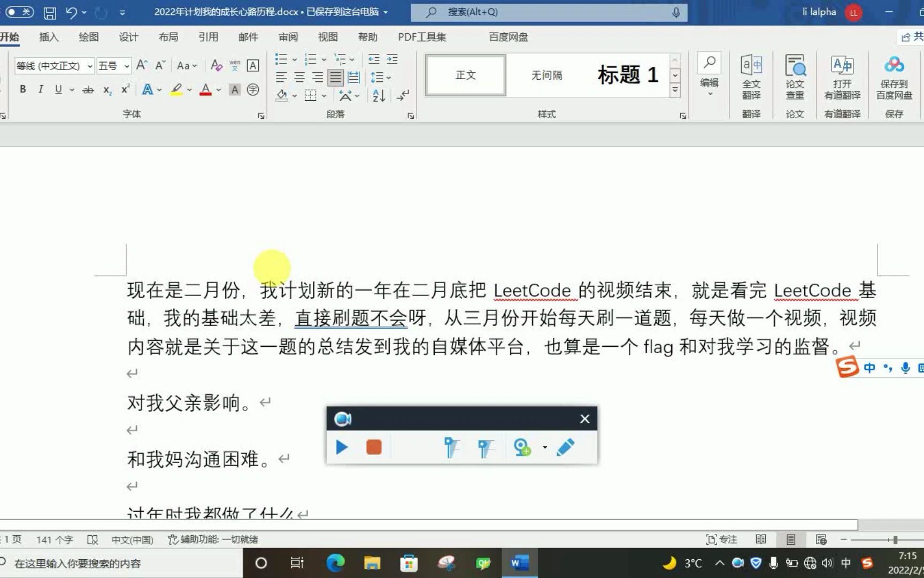924x578 pixels.
Task: Toggle strikethrough formatting
Action: (88, 90)
